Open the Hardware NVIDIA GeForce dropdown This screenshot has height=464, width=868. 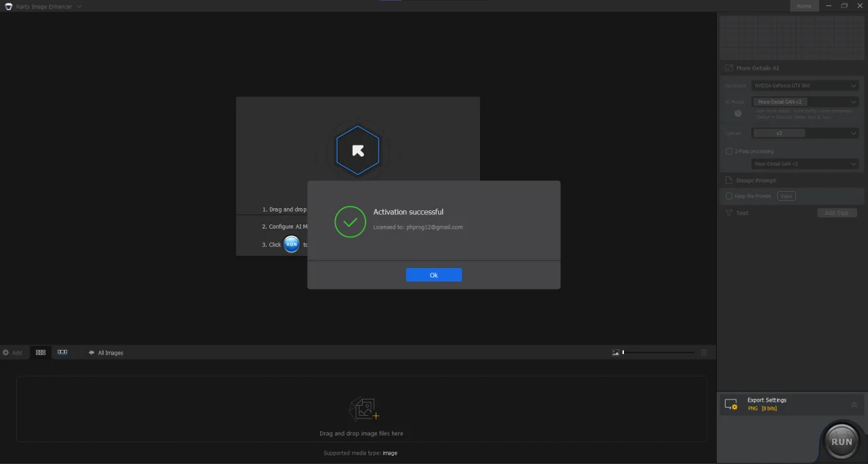805,85
